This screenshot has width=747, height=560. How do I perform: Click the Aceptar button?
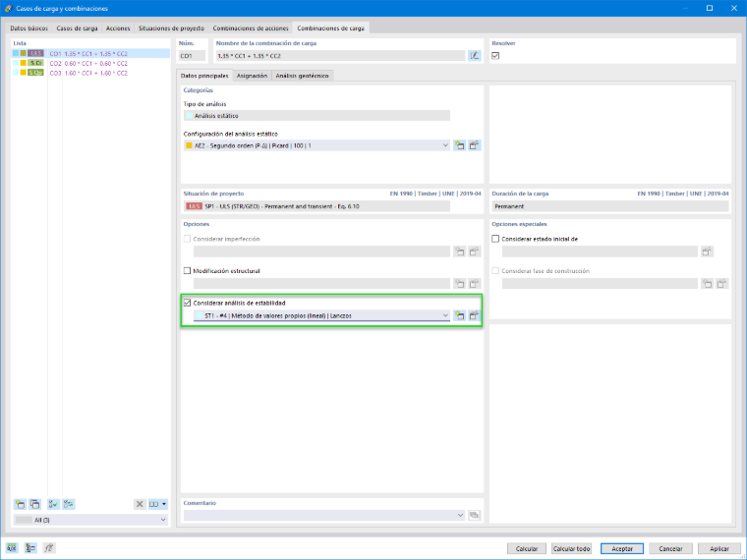(x=622, y=548)
